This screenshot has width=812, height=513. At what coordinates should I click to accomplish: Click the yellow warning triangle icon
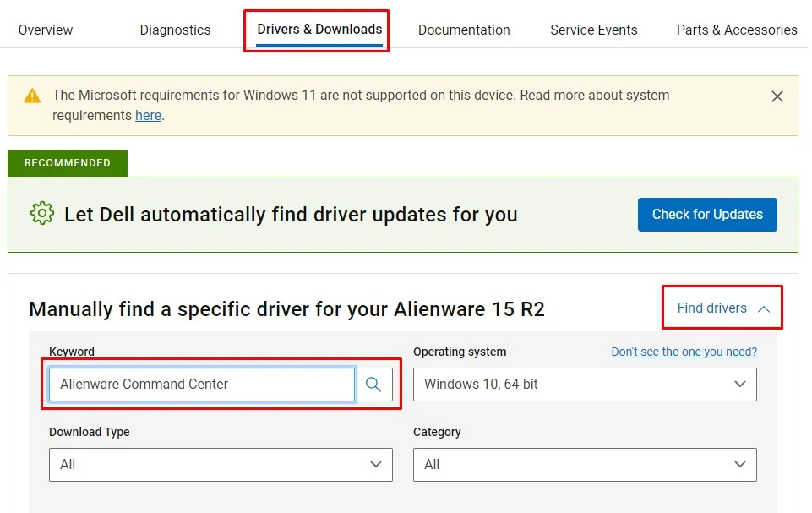(32, 96)
